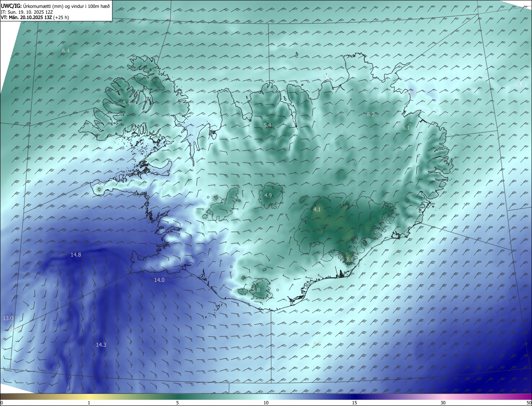Viewport: 532px width, 406px height.
Task: Select the 3.8 value at southern Vatnajökull
Action: [x=349, y=259]
